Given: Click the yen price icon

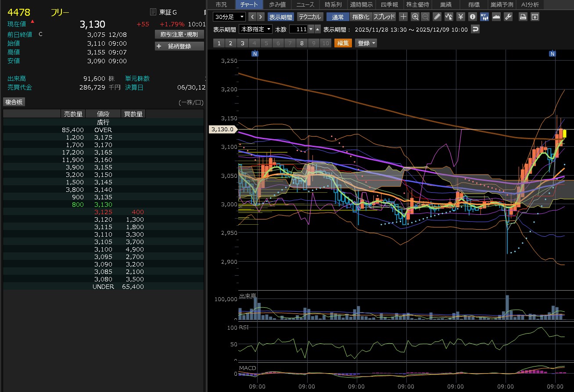Looking at the screenshot, I should 460,17.
